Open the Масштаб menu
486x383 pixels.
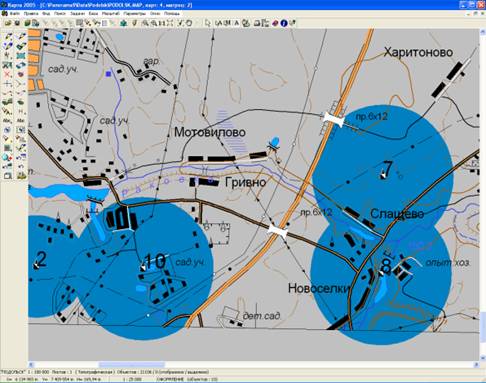pos(111,14)
